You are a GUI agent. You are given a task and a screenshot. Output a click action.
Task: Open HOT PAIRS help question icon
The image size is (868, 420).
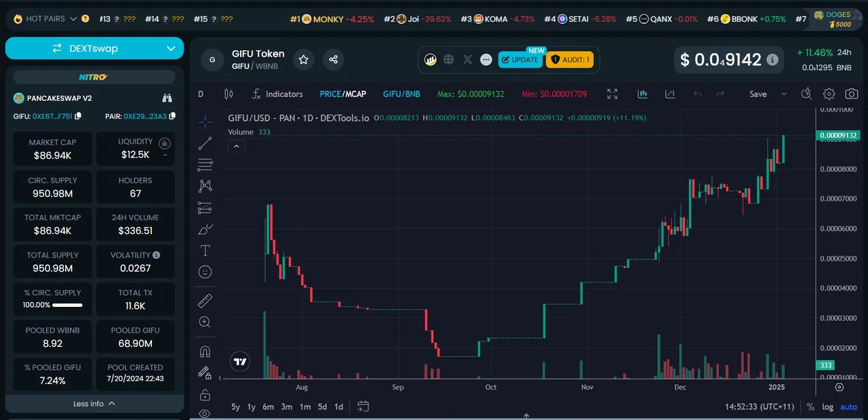point(85,19)
